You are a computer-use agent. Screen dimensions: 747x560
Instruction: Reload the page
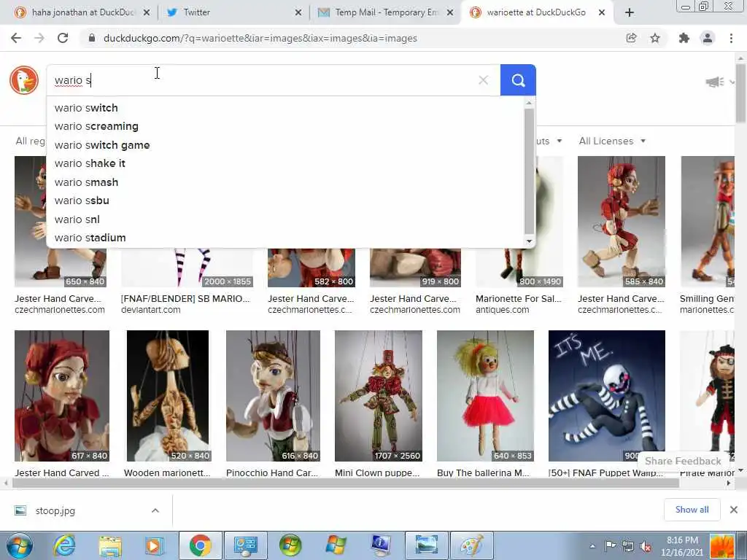(x=63, y=38)
